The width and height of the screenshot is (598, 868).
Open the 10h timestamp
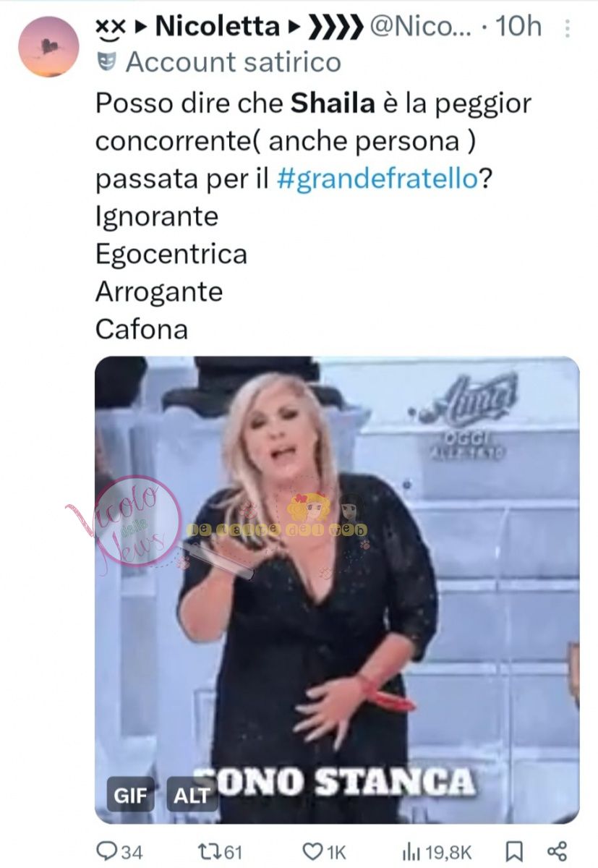(519, 27)
